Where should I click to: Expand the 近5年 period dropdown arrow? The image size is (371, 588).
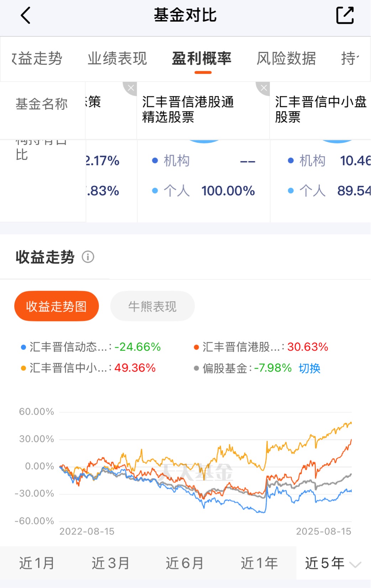click(x=355, y=564)
